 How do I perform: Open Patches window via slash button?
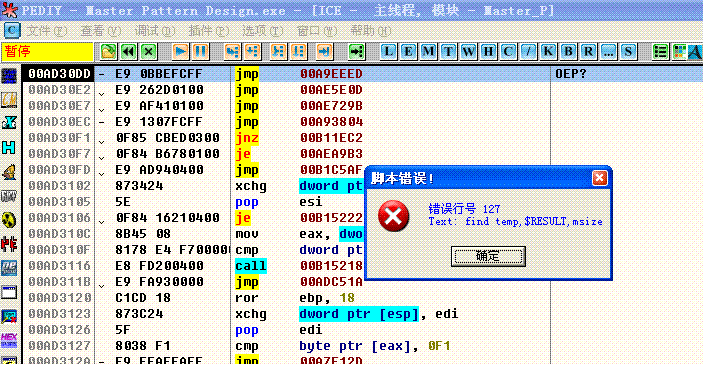[528, 52]
